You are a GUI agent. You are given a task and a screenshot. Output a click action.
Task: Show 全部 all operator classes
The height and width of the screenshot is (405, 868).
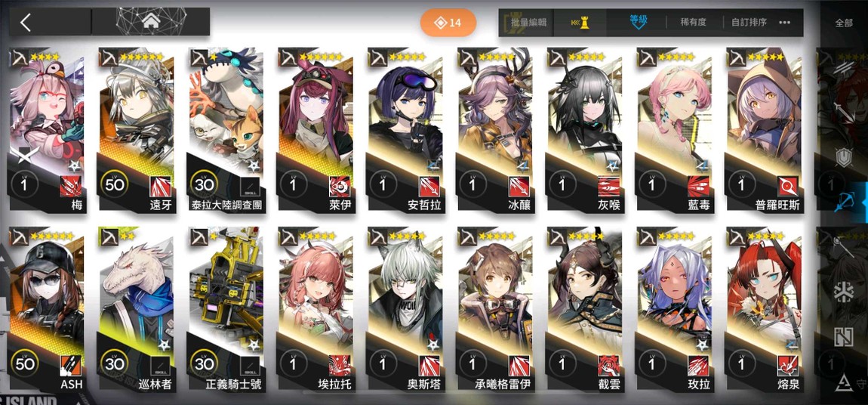tap(844, 23)
